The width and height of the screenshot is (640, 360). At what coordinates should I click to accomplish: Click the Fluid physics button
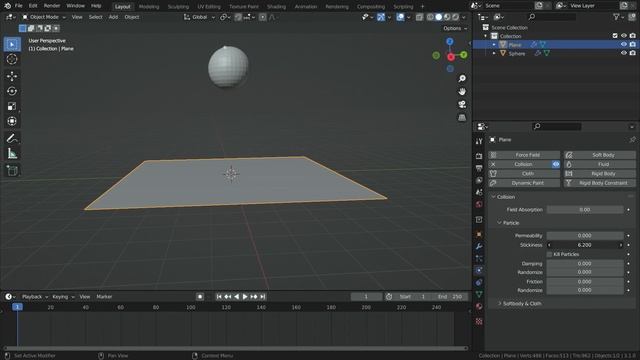pos(600,164)
